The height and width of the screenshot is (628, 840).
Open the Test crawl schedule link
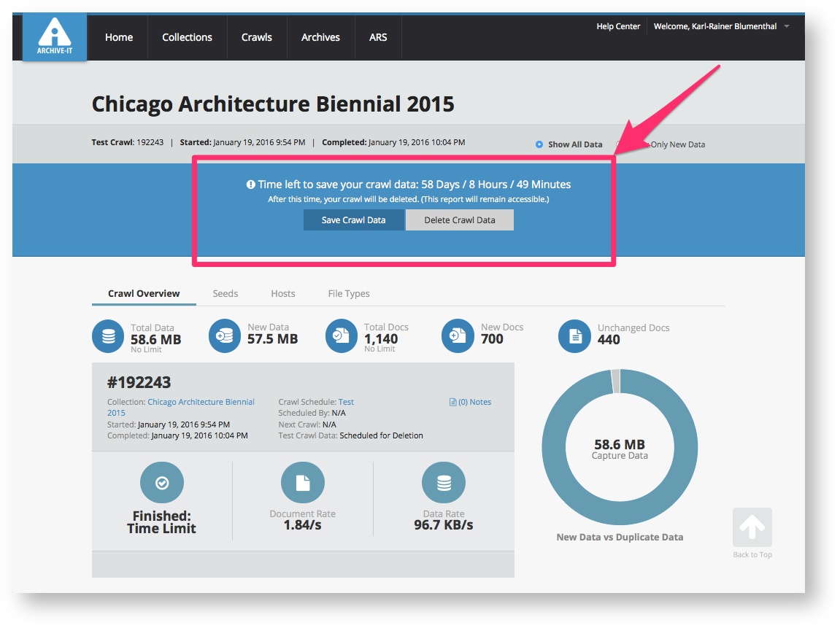(x=346, y=402)
